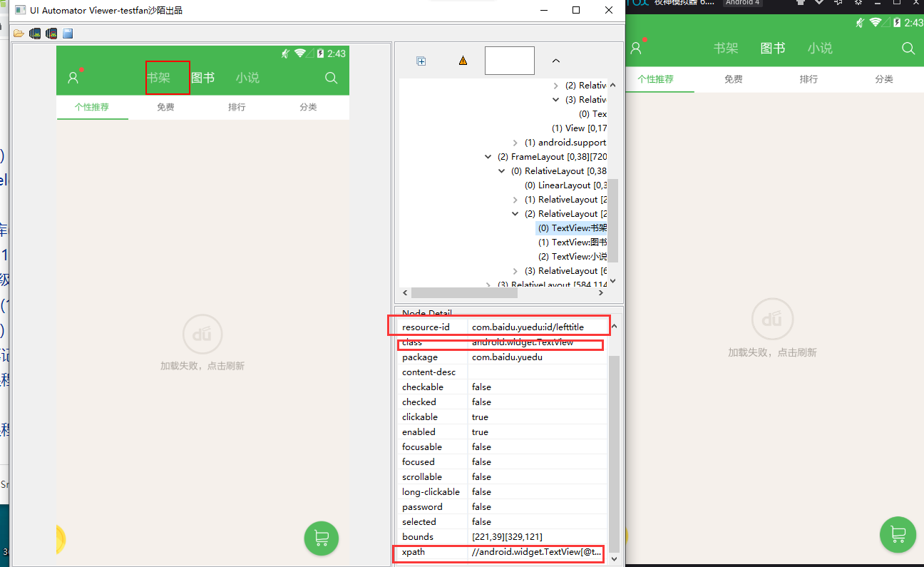This screenshot has height=567, width=924.
Task: Tap the 分类 tab in the Nox emulator
Action: tap(884, 79)
